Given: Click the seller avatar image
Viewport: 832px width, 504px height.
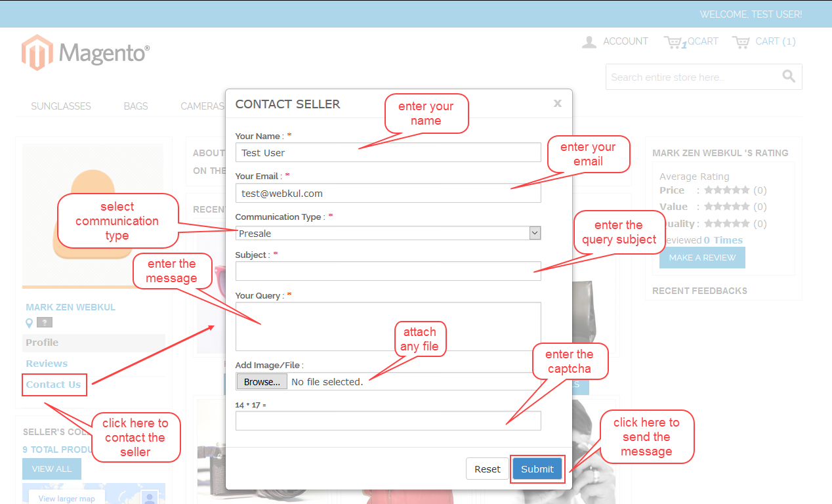Looking at the screenshot, I should [93, 216].
